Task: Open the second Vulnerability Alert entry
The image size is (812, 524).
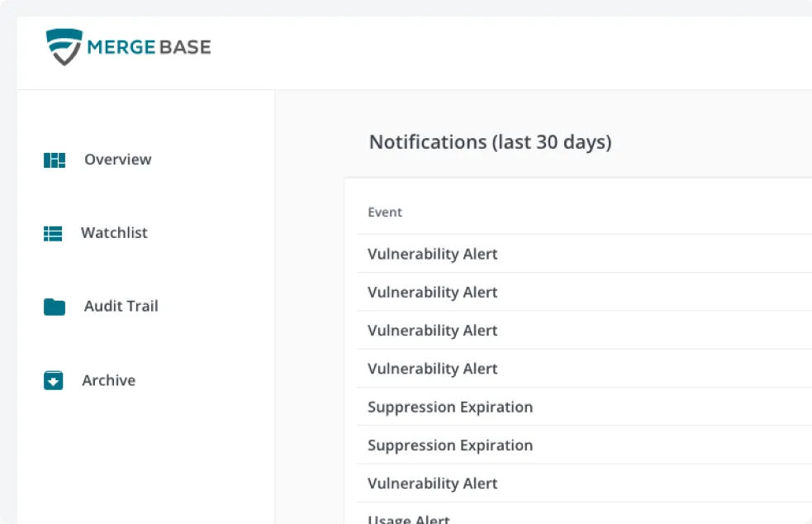Action: (x=432, y=292)
